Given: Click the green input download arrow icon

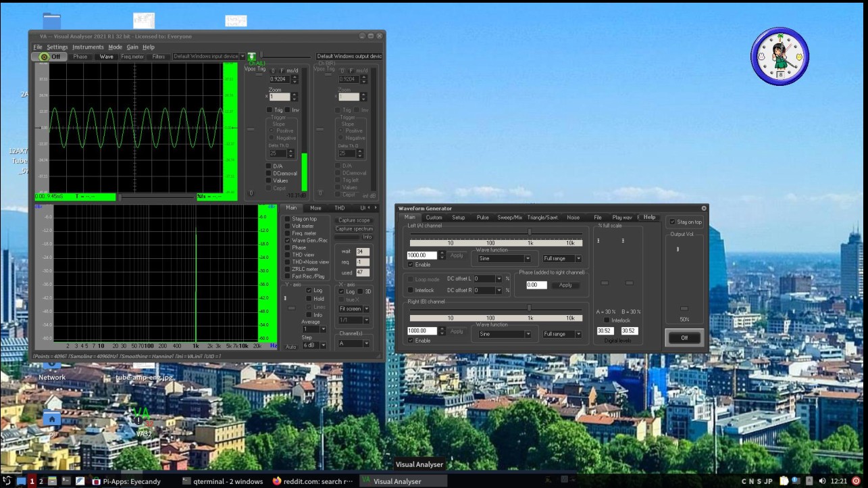Looking at the screenshot, I should pyautogui.click(x=251, y=57).
